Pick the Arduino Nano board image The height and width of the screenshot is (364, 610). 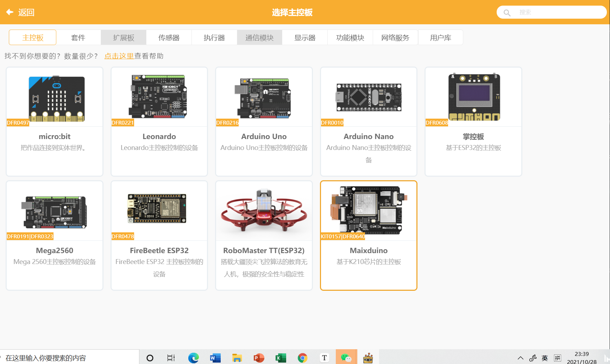click(369, 98)
